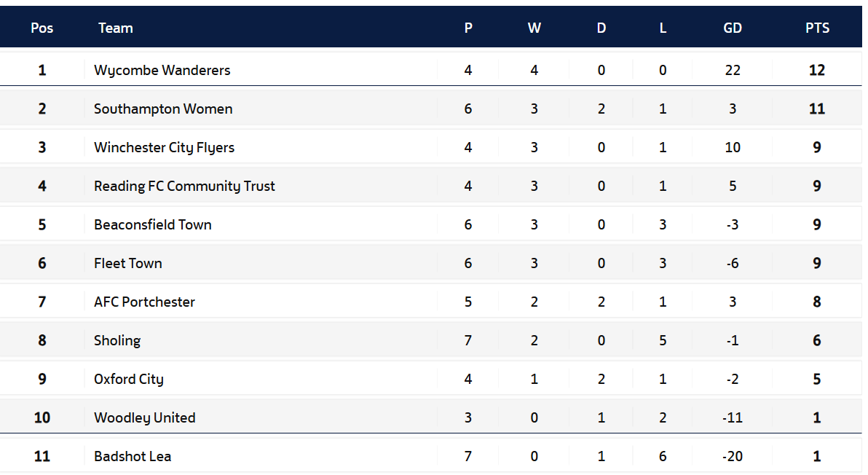Click the Pos column header

click(42, 28)
